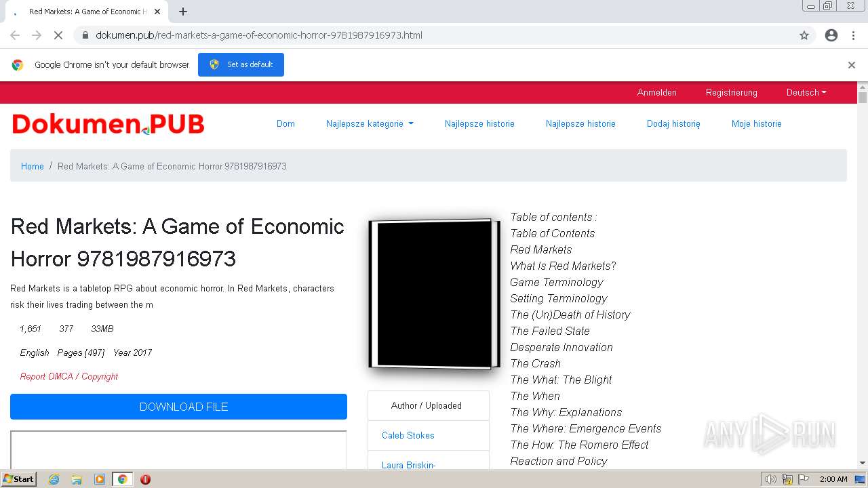Screen dimensions: 868x488
Task: Click 'The Where: Emergence Events' entry
Action: click(586, 428)
